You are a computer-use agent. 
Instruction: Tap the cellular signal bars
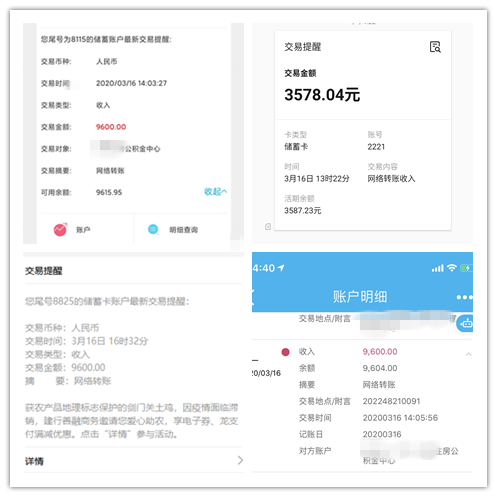[438, 268]
